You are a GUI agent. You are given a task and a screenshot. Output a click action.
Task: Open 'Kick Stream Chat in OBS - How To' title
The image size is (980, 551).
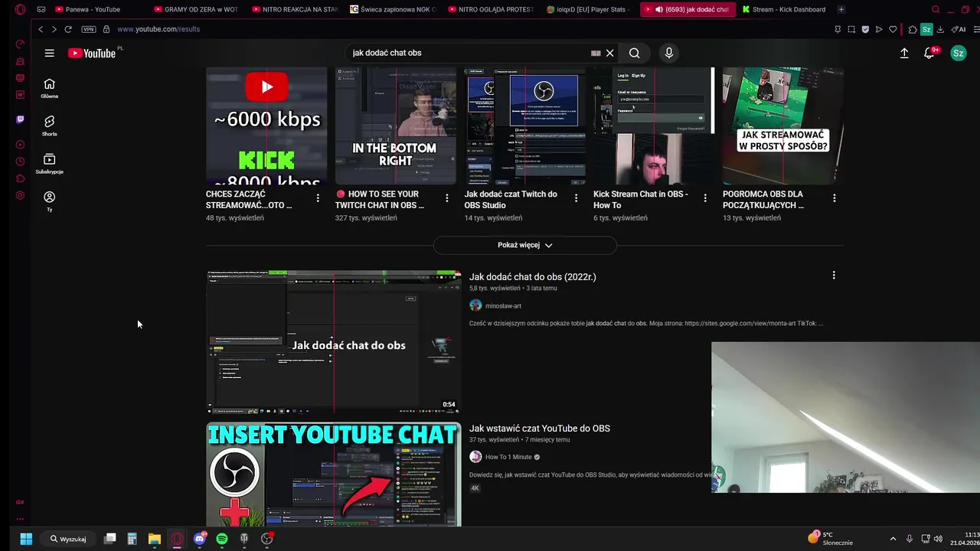point(641,200)
